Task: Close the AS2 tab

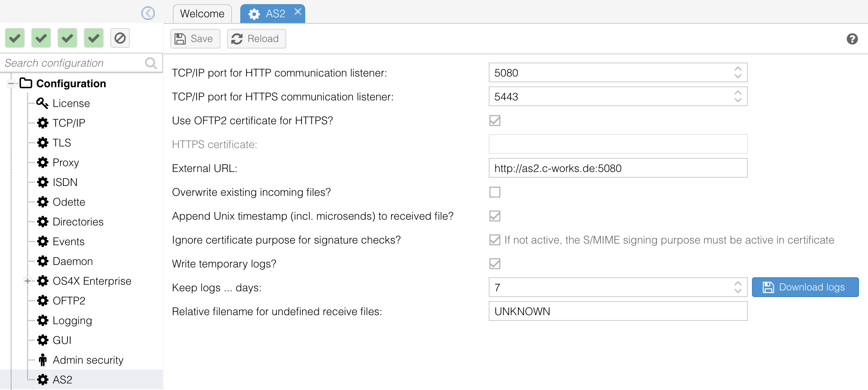Action: [298, 12]
